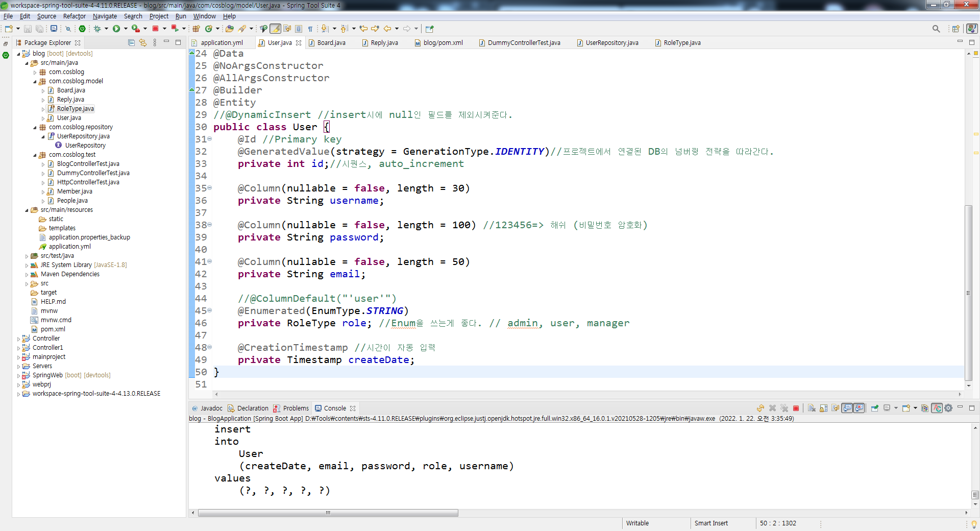Switch to application.yml editor tab

pos(222,42)
